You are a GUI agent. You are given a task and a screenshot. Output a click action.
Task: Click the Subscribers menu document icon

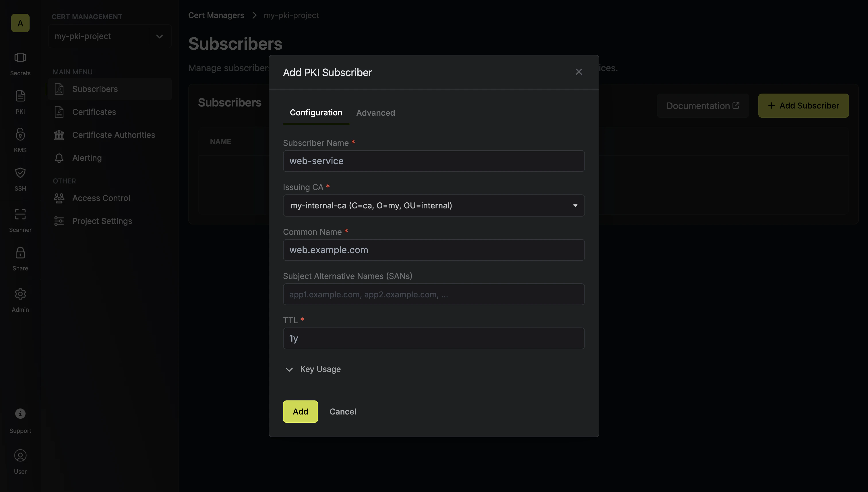point(59,89)
